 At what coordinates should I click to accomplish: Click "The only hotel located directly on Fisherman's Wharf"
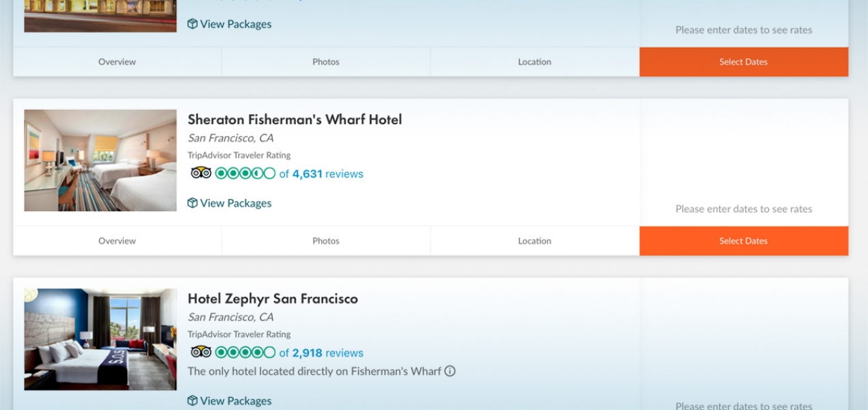314,372
